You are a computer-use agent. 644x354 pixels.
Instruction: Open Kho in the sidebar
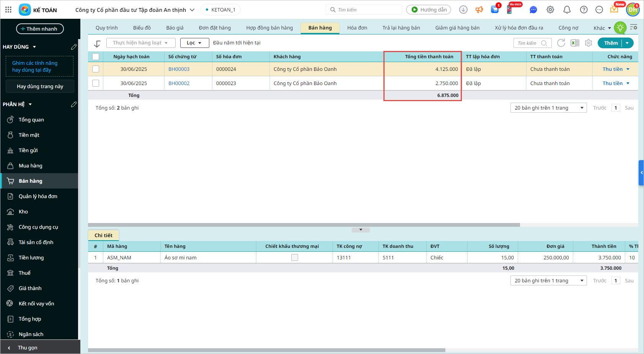click(23, 211)
